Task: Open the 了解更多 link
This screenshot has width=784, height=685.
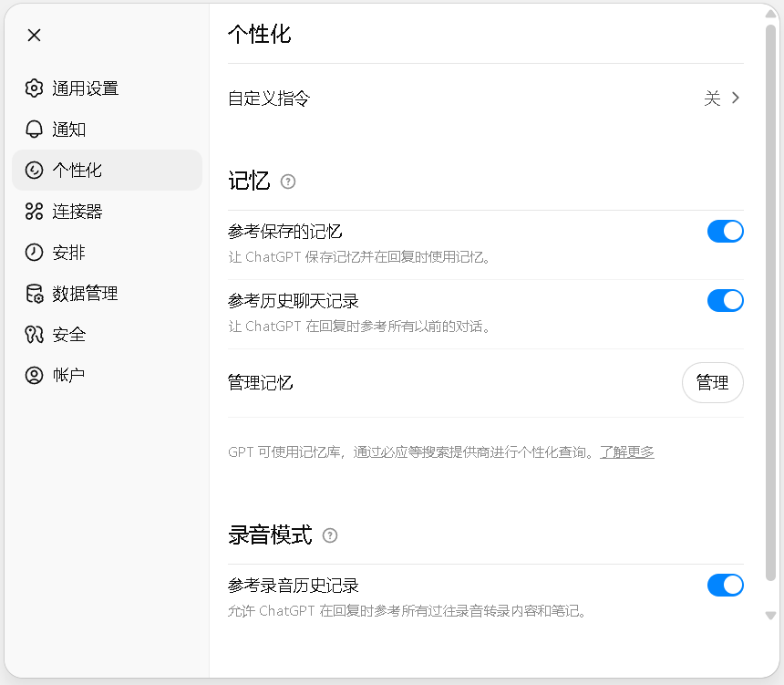Action: pyautogui.click(x=626, y=451)
